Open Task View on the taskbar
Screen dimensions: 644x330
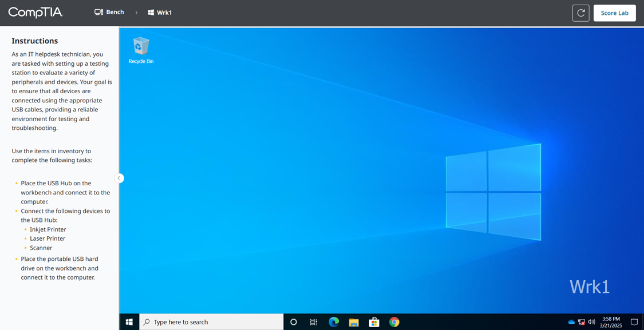314,322
